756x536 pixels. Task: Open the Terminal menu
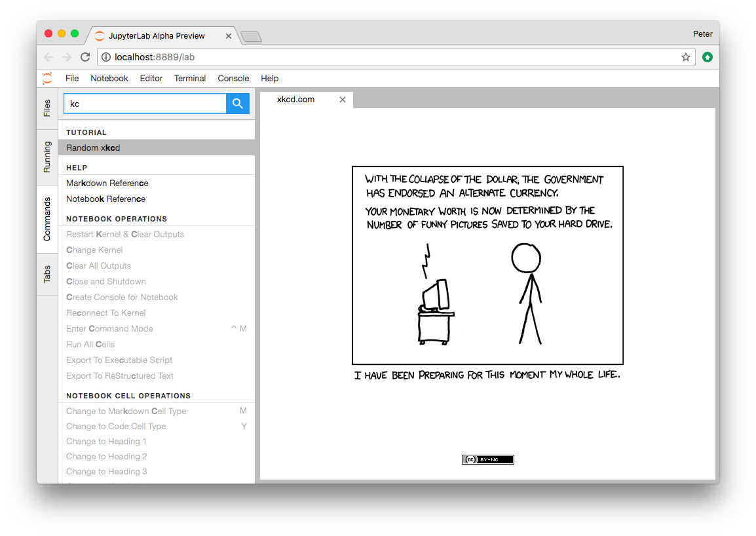pyautogui.click(x=190, y=78)
